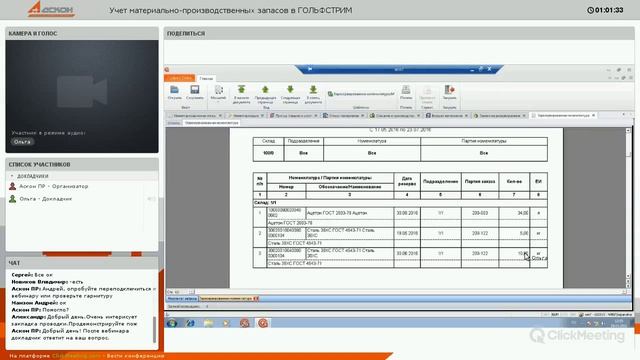Click the Open icon in ribbon
The height and width of the screenshot is (360, 640).
pos(175,90)
